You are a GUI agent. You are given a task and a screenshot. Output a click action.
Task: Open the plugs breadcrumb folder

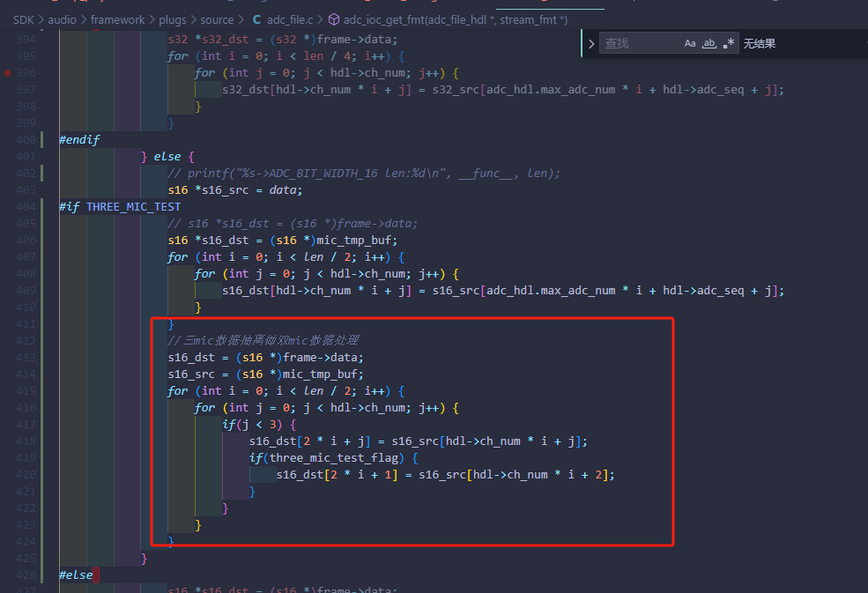tap(173, 20)
